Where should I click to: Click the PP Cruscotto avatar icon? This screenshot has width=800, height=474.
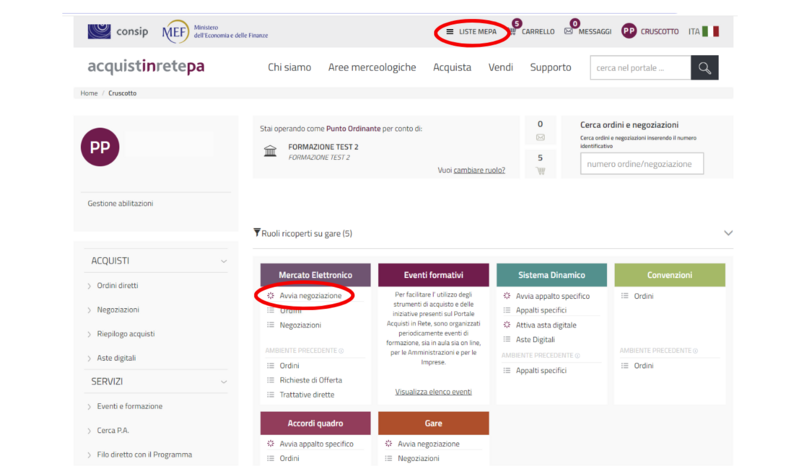click(x=629, y=32)
